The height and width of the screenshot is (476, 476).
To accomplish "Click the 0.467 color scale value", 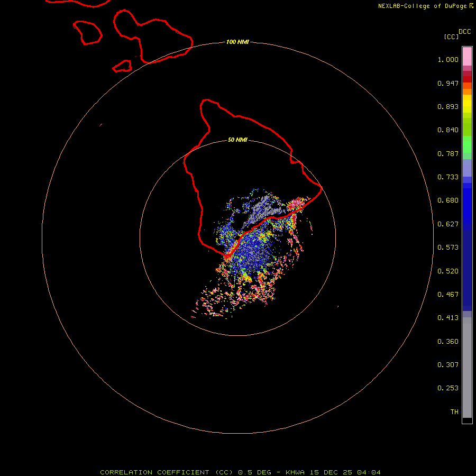I will coord(448,295).
